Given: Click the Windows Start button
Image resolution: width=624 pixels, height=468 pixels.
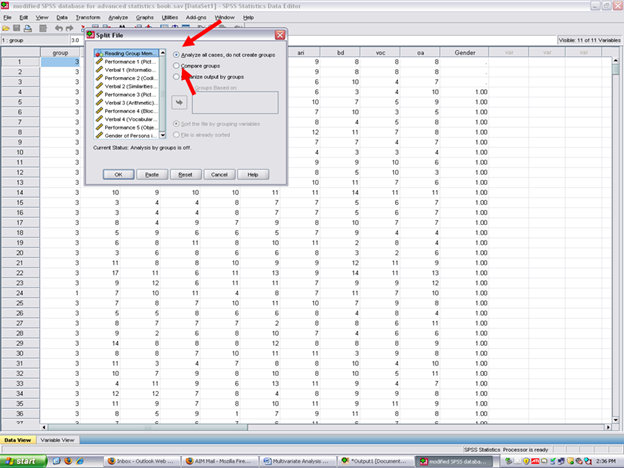Looking at the screenshot, I should click(23, 461).
